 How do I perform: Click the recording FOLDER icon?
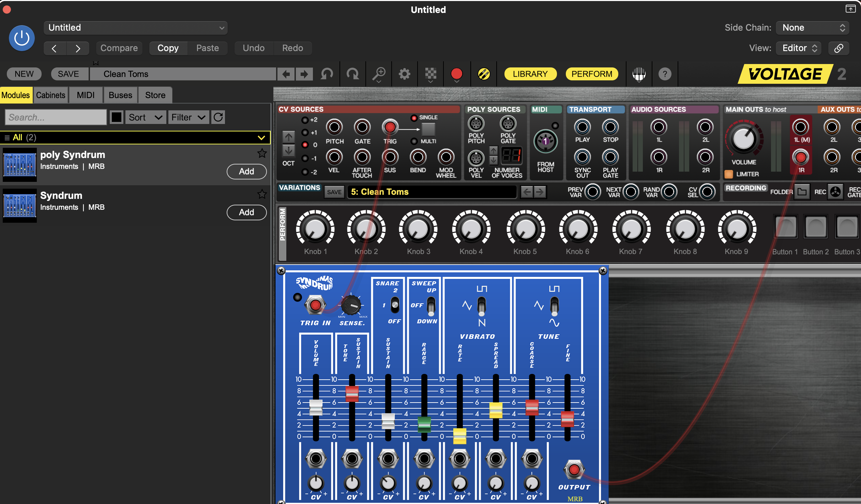tap(802, 192)
